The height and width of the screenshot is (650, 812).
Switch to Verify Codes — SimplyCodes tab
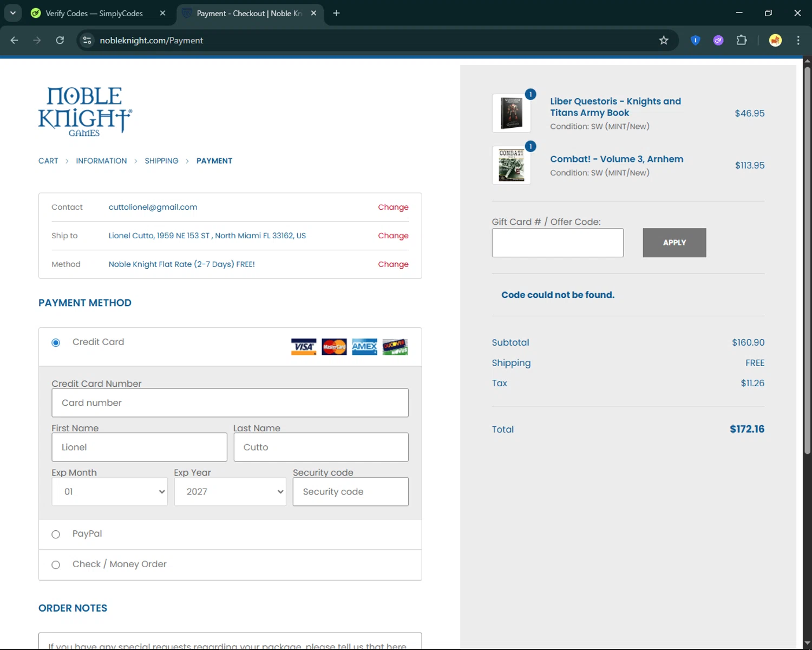[94, 14]
